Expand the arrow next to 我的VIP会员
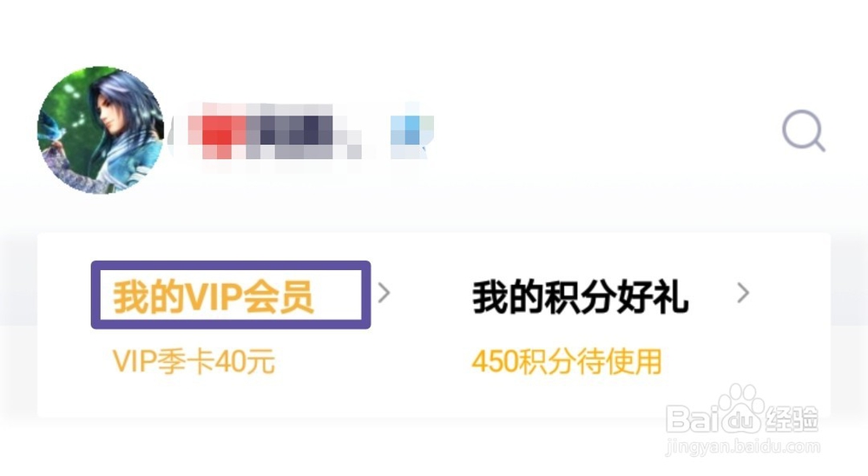 385,293
